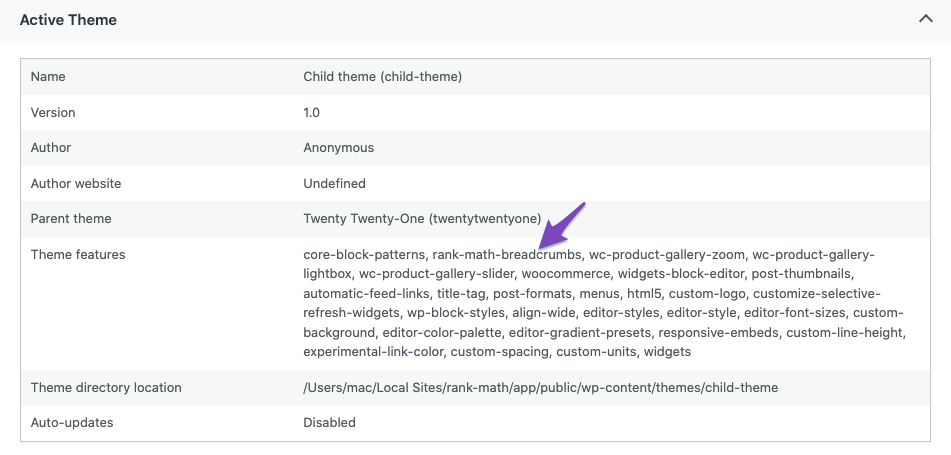Click the woocommerce feature text
This screenshot has width=951, height=455.
pos(566,274)
